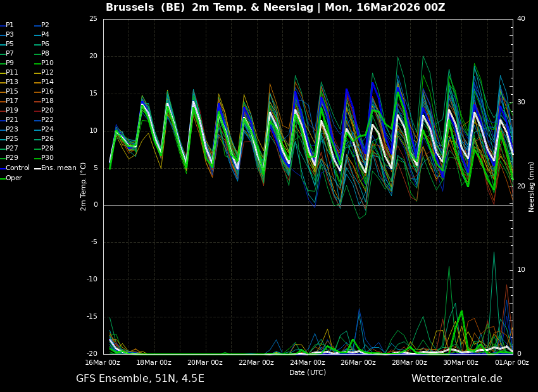
Task: Select the P2 legend entry
Action: [x=45, y=25]
